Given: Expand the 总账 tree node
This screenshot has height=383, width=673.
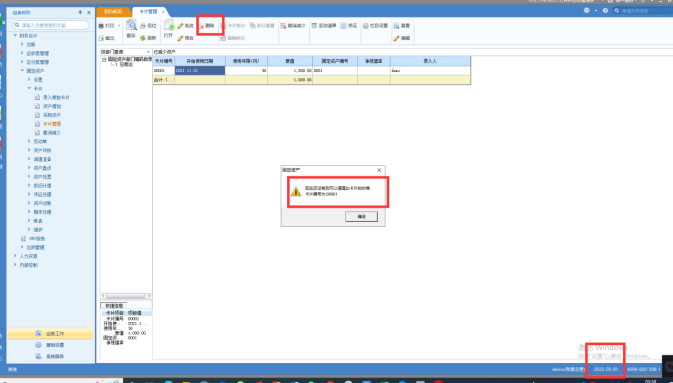Looking at the screenshot, I should tap(22, 44).
